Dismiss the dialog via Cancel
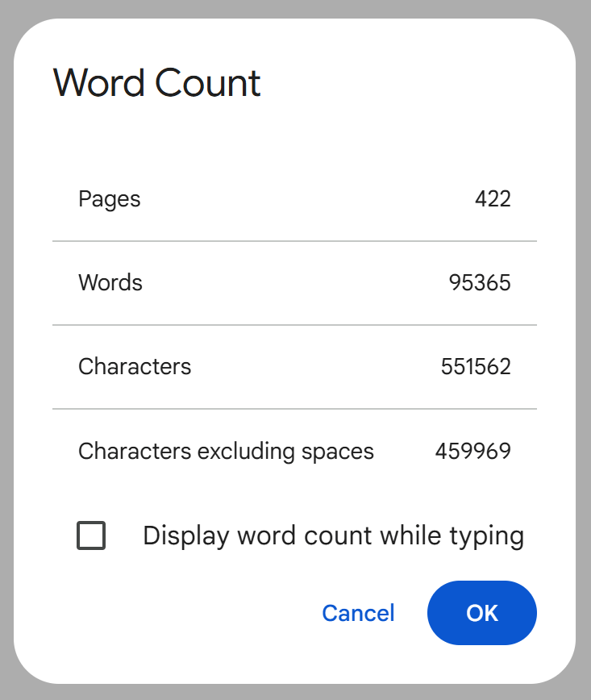The width and height of the screenshot is (591, 700). click(x=358, y=613)
